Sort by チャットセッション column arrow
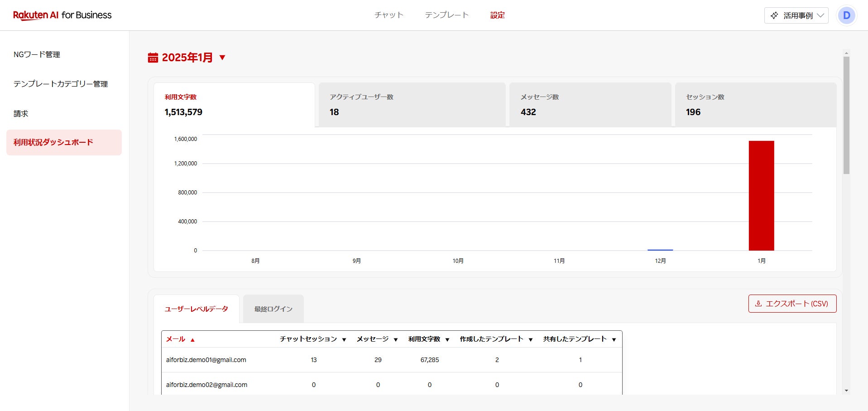The width and height of the screenshot is (868, 411). 344,340
